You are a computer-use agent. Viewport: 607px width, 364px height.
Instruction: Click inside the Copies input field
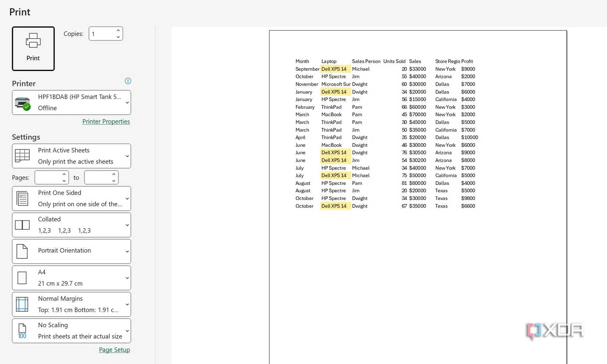click(102, 34)
